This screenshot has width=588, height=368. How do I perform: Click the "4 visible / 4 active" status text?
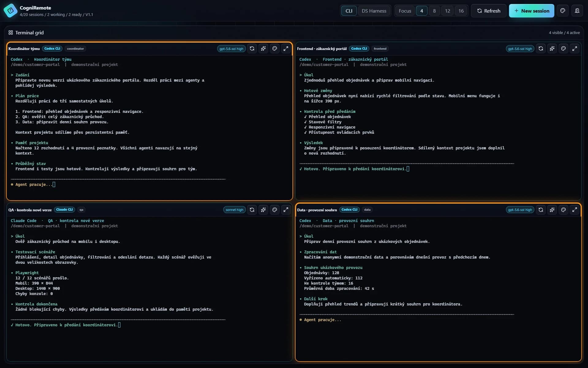pos(564,33)
